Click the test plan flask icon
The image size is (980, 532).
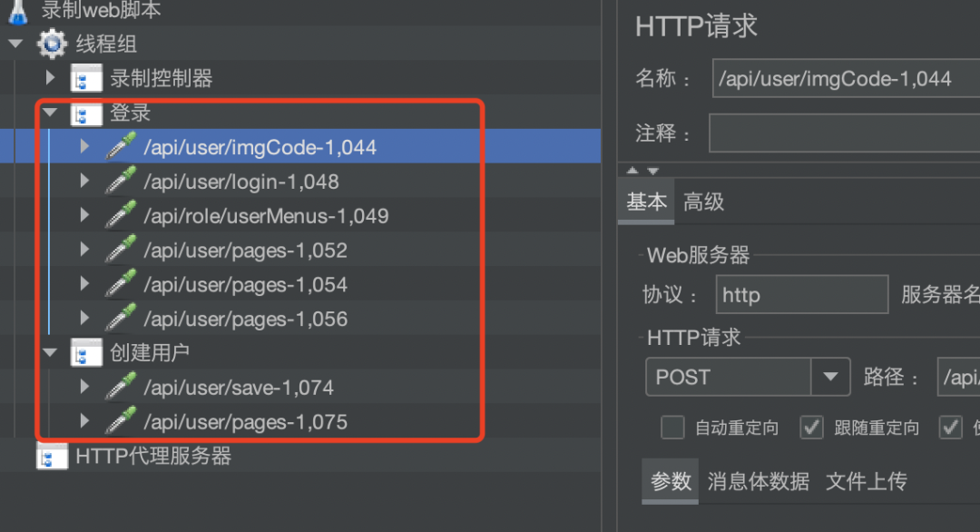point(18,11)
